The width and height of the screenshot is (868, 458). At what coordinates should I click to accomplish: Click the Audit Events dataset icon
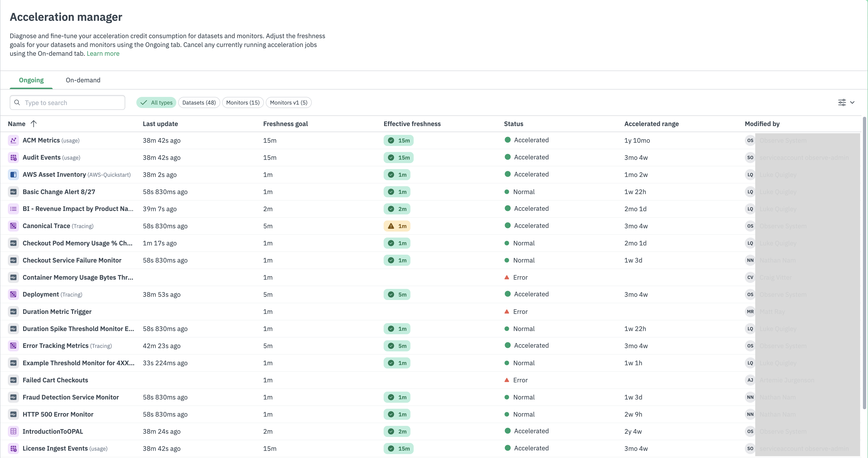coord(13,158)
